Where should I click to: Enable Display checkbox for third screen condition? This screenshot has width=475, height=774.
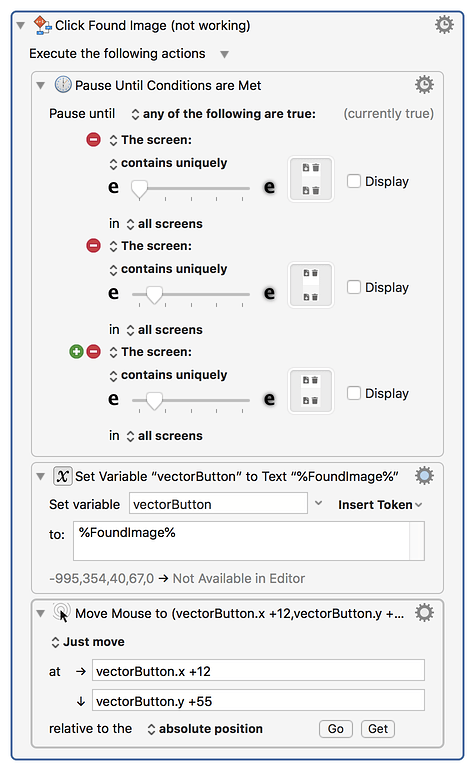354,393
